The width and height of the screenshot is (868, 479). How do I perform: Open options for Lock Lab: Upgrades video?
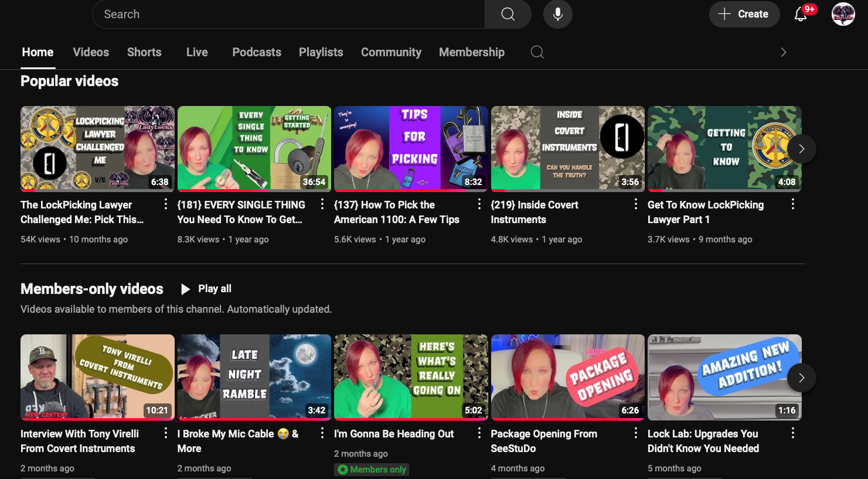793,433
